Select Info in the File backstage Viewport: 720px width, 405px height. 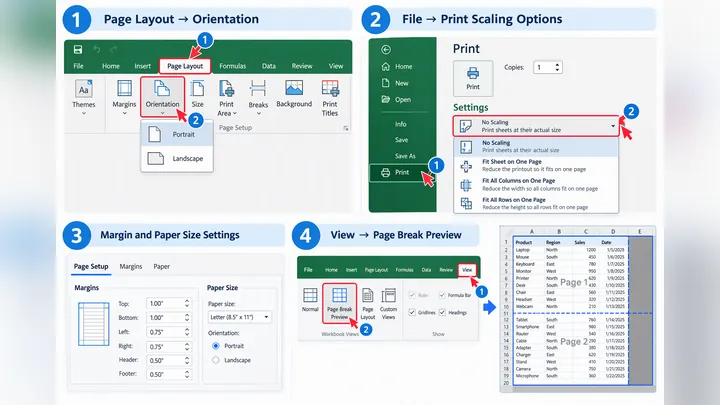point(400,124)
